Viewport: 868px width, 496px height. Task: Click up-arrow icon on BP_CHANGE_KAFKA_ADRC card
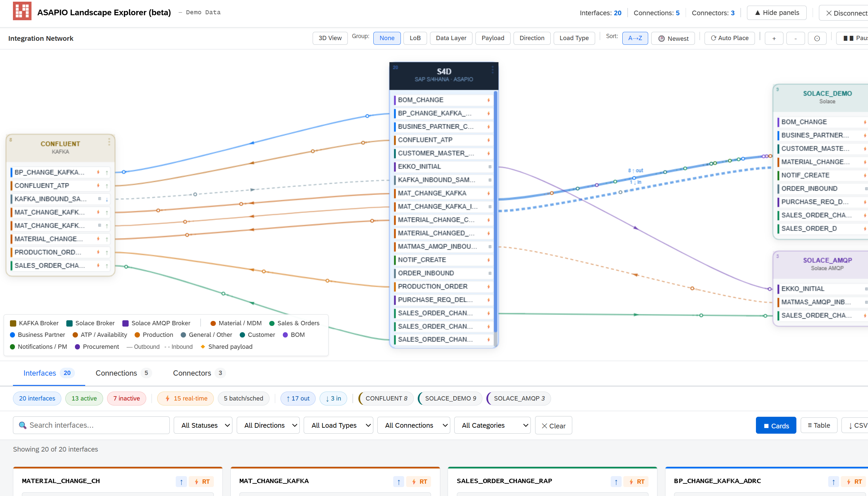tap(833, 481)
